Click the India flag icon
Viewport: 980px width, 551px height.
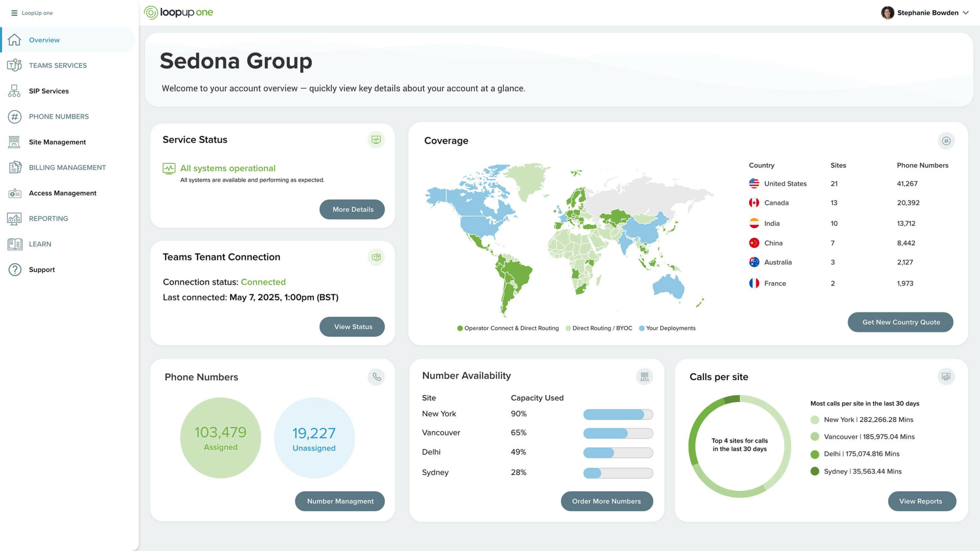coord(754,223)
